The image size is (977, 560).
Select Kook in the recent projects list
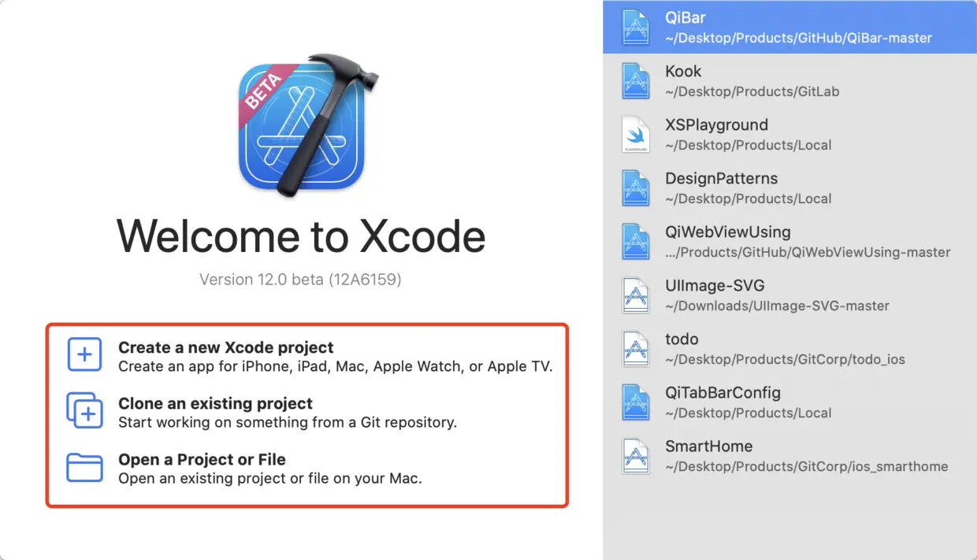click(x=789, y=80)
